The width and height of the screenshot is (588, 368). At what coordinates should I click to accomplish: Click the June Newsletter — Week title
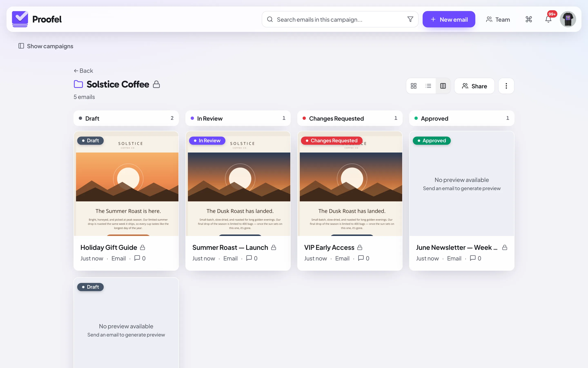[457, 248]
